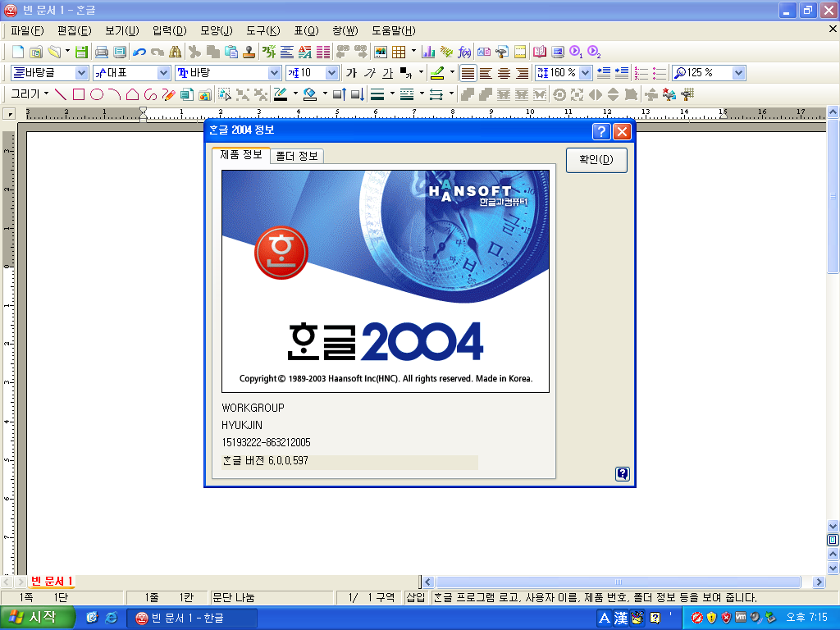Open highlighter color dropdown arrow

point(452,73)
